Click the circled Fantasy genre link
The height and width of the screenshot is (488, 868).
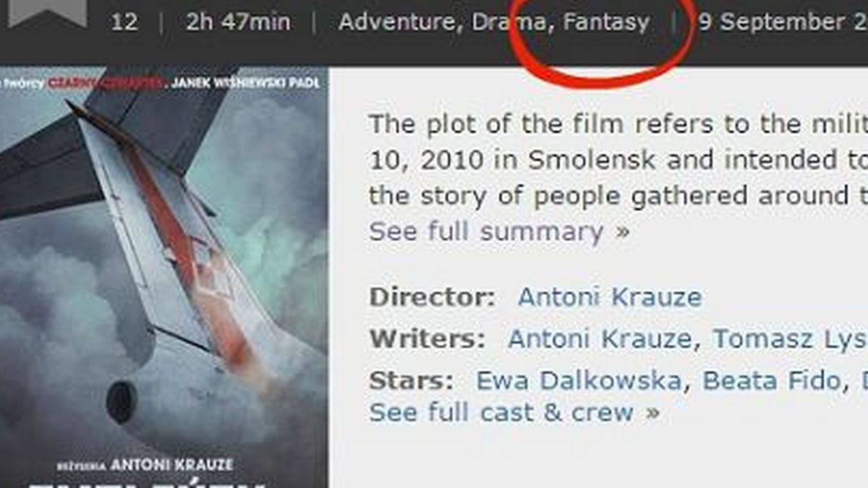coord(606,22)
